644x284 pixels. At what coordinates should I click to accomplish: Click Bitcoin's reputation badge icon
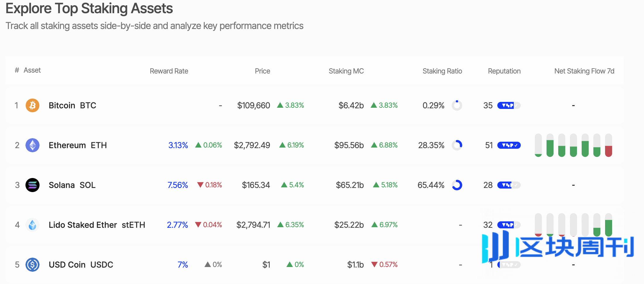[x=509, y=105]
